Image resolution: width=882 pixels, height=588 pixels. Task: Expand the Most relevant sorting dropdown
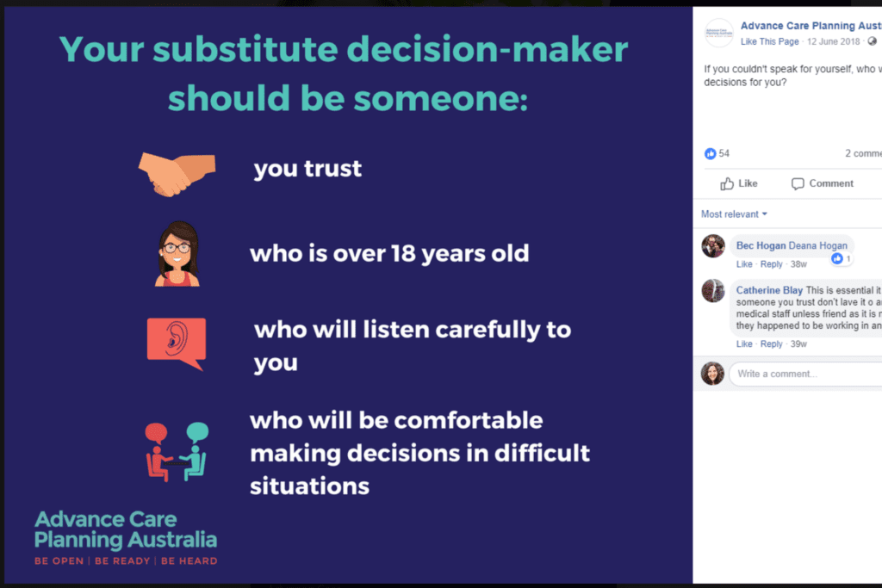(x=734, y=214)
